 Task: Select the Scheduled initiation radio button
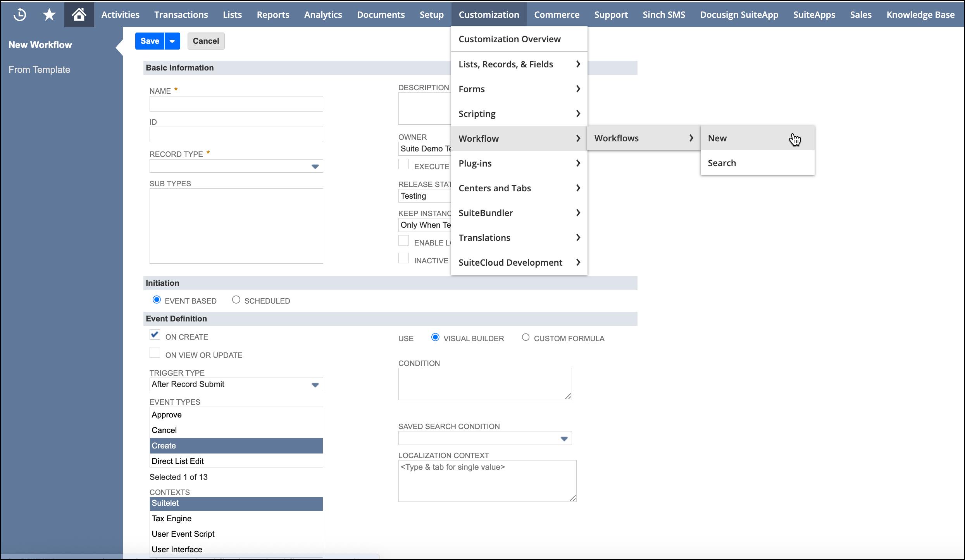click(x=236, y=300)
